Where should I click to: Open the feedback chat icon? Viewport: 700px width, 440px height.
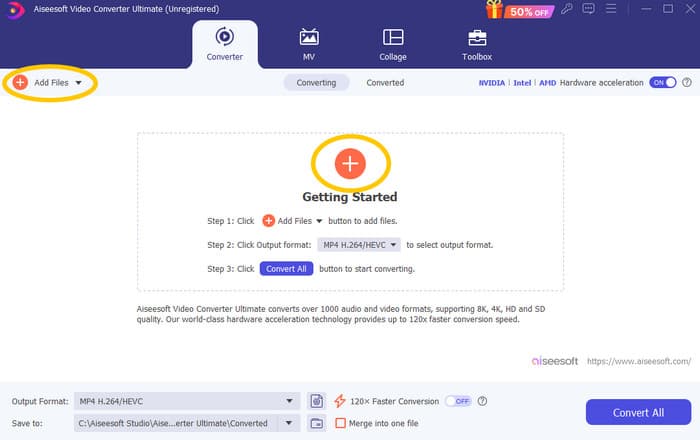click(x=588, y=8)
